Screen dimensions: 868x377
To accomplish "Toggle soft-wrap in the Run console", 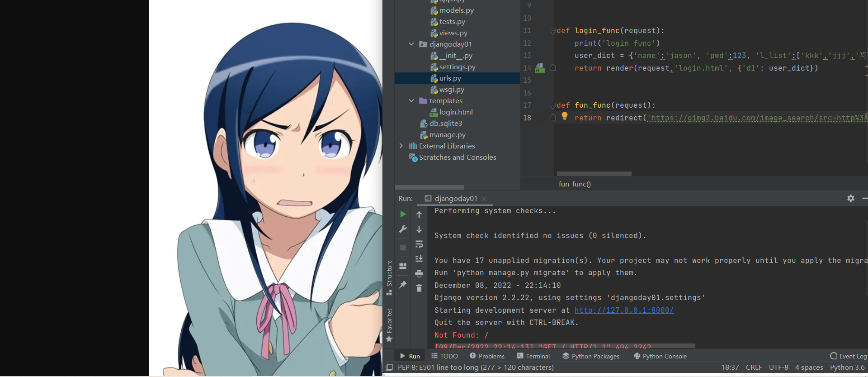I will pos(419,244).
